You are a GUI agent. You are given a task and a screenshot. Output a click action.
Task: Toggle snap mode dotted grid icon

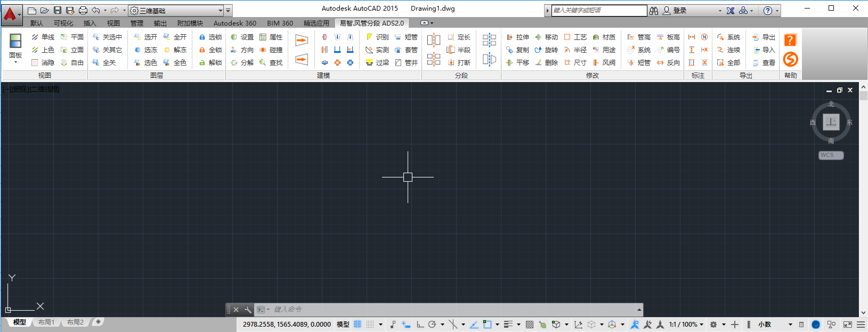pos(370,324)
